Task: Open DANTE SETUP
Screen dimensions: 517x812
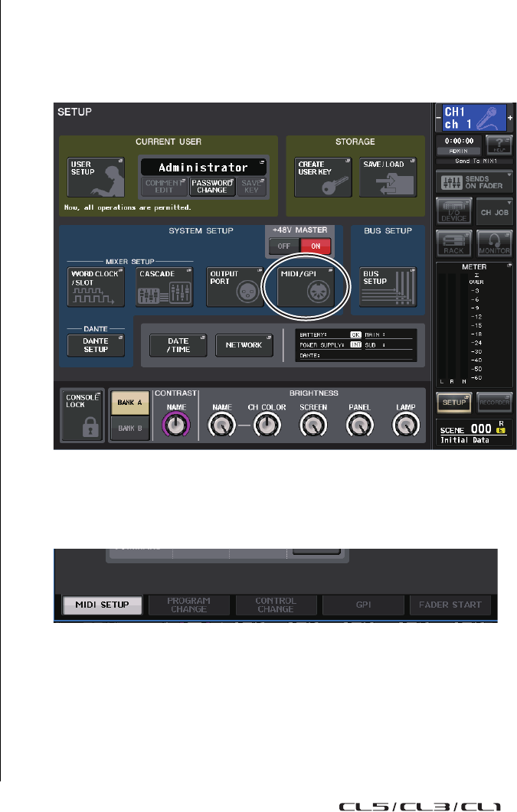Action: click(96, 345)
